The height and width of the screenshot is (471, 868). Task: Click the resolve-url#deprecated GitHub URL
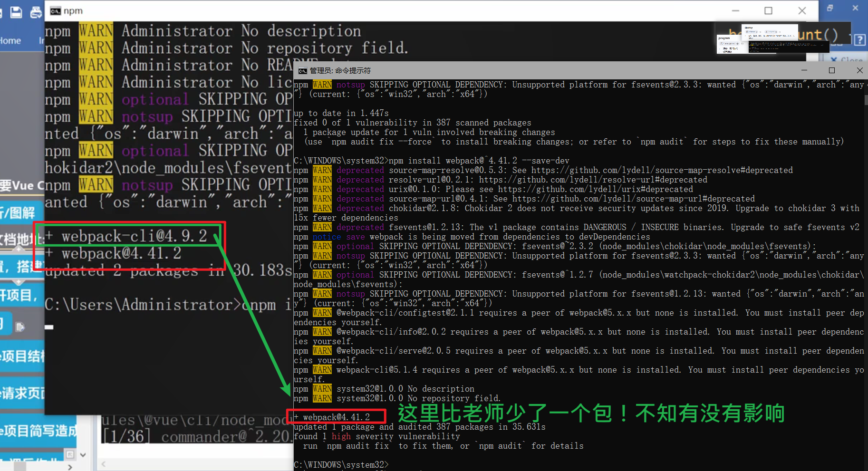pyautogui.click(x=593, y=180)
